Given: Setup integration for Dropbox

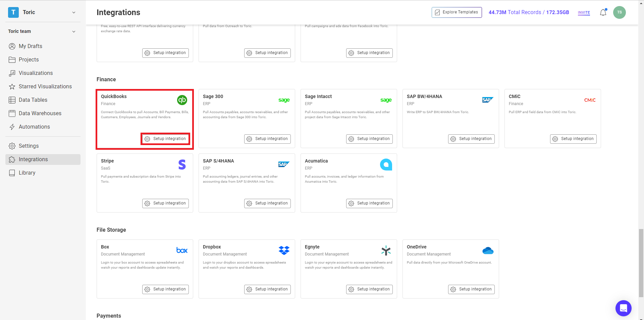Looking at the screenshot, I should coord(267,289).
